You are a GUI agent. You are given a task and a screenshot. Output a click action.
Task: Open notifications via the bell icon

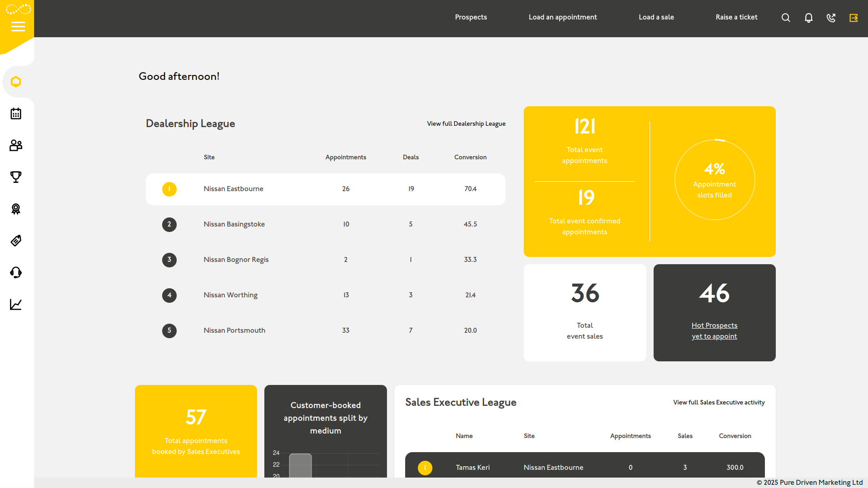click(x=808, y=18)
